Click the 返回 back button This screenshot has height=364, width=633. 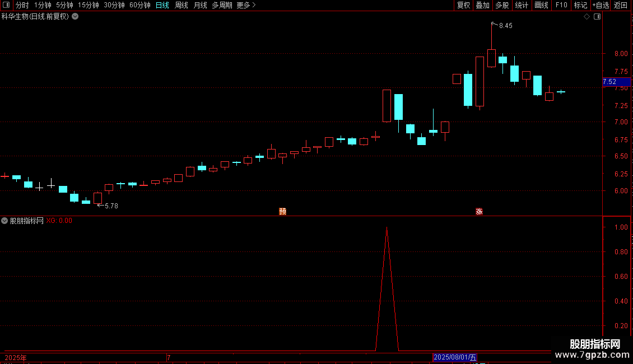(621, 5)
